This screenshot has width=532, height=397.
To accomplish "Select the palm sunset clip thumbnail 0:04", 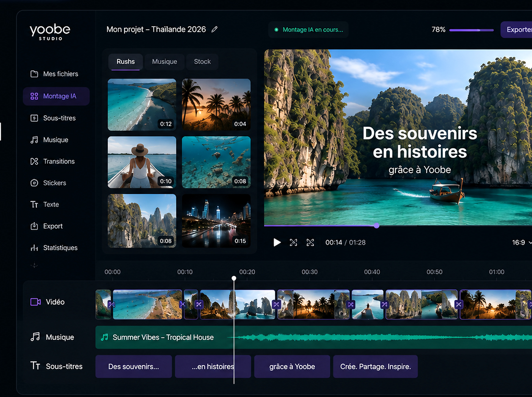I will (216, 105).
